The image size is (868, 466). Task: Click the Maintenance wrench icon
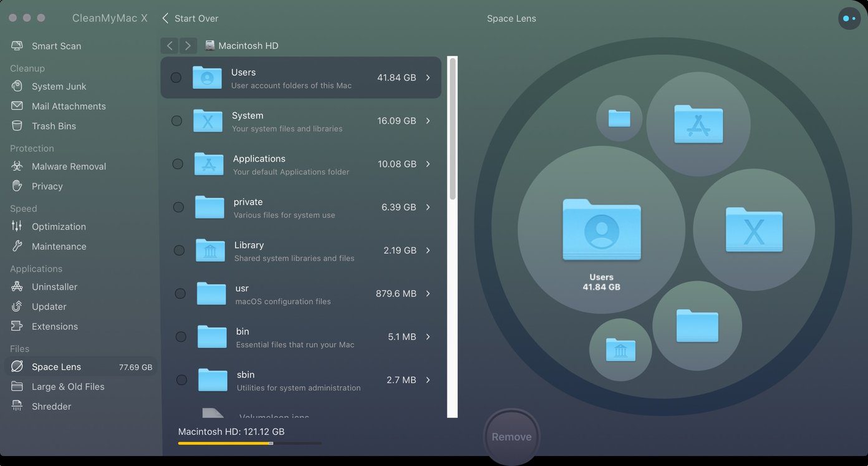(x=17, y=246)
